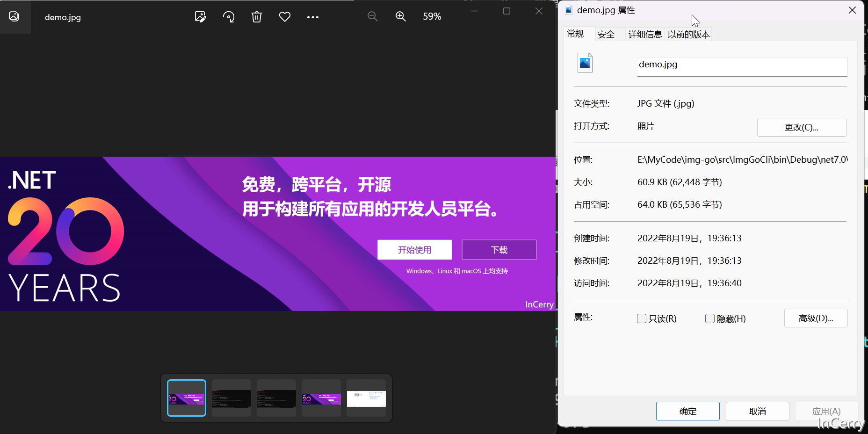This screenshot has height=434, width=868.
Task: Click the Photos app icon beside demo.jpg
Action: tap(14, 16)
